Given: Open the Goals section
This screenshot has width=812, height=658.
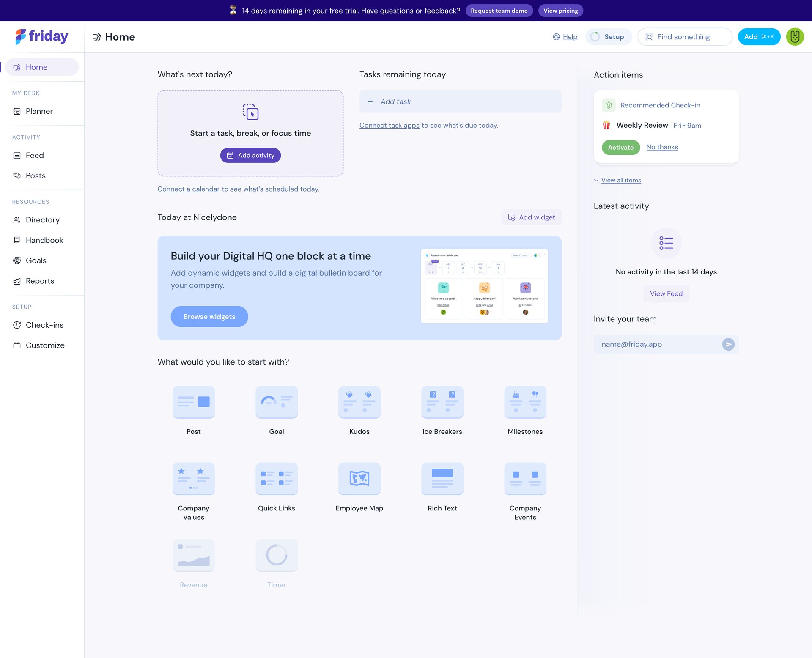Looking at the screenshot, I should [x=36, y=260].
